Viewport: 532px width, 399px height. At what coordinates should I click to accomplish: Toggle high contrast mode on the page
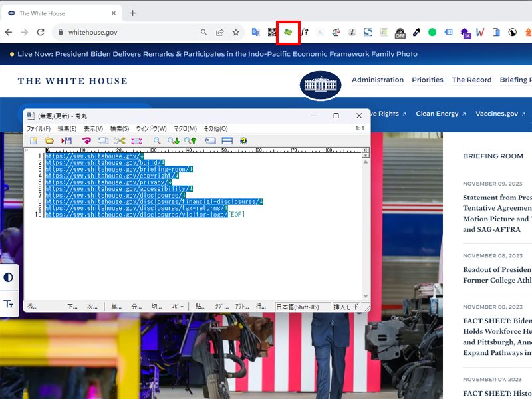point(9,277)
